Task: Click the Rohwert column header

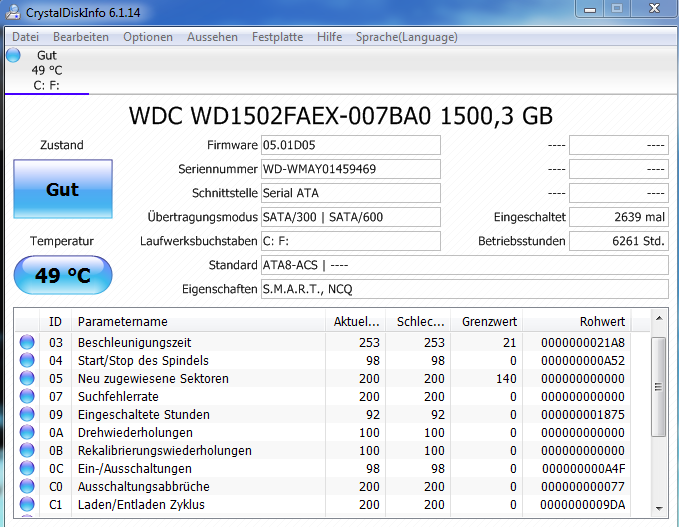Action: click(x=577, y=321)
